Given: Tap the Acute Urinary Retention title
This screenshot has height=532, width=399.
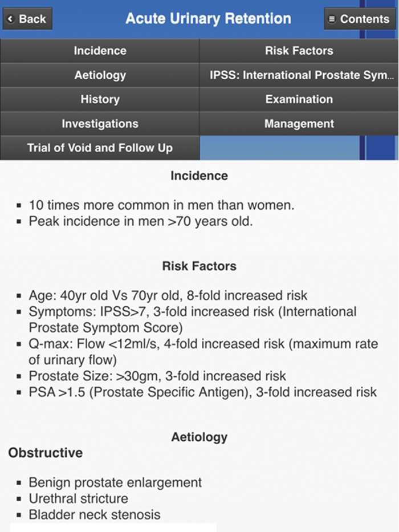Looking at the screenshot, I should pos(207,18).
